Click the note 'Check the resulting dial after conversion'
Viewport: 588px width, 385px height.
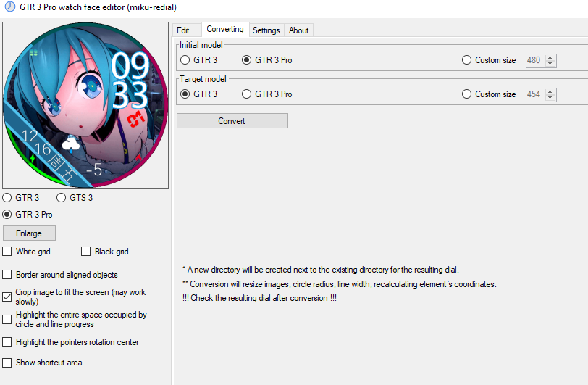point(259,298)
